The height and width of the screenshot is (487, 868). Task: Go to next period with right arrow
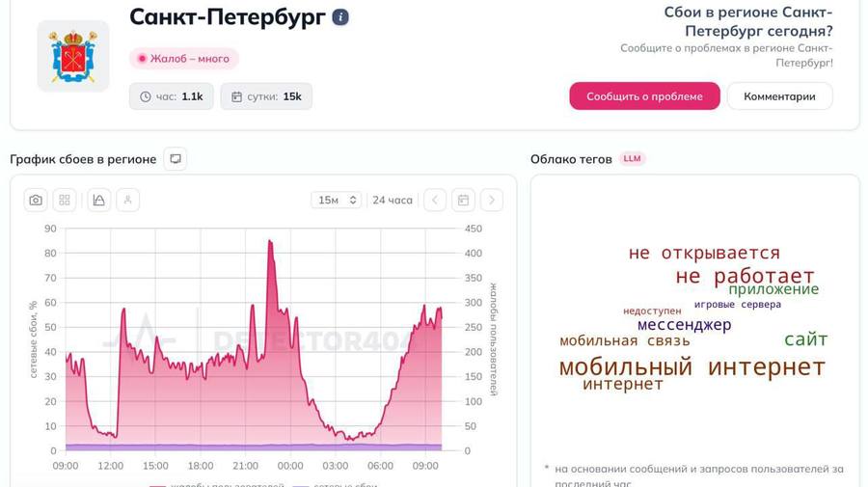[492, 200]
